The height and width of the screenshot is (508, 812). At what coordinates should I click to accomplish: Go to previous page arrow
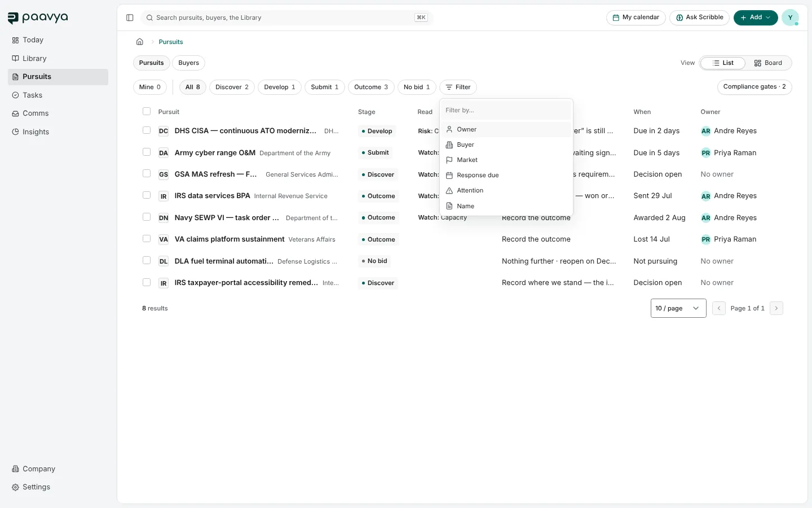[x=719, y=308]
